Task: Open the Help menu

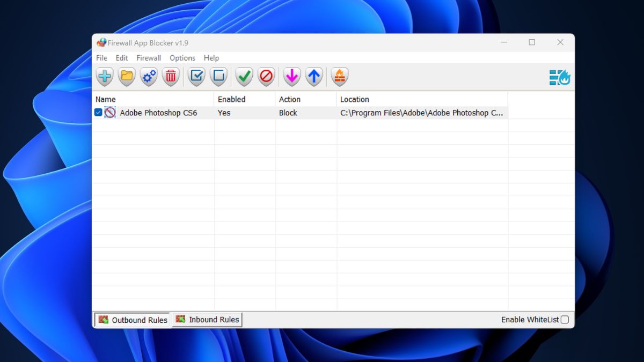Action: coord(211,58)
